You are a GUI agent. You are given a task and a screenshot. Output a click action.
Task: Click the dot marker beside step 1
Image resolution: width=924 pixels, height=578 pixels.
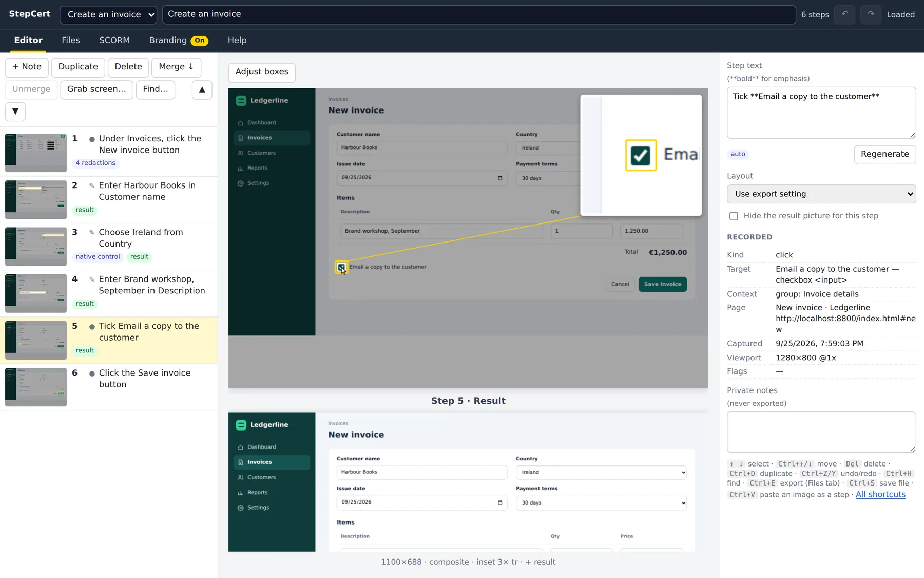click(92, 139)
